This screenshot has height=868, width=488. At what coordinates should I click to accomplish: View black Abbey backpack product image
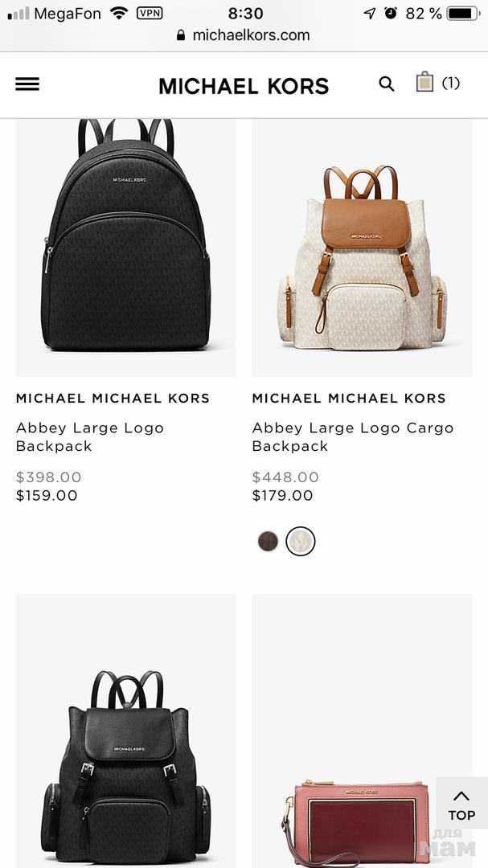coord(125,248)
